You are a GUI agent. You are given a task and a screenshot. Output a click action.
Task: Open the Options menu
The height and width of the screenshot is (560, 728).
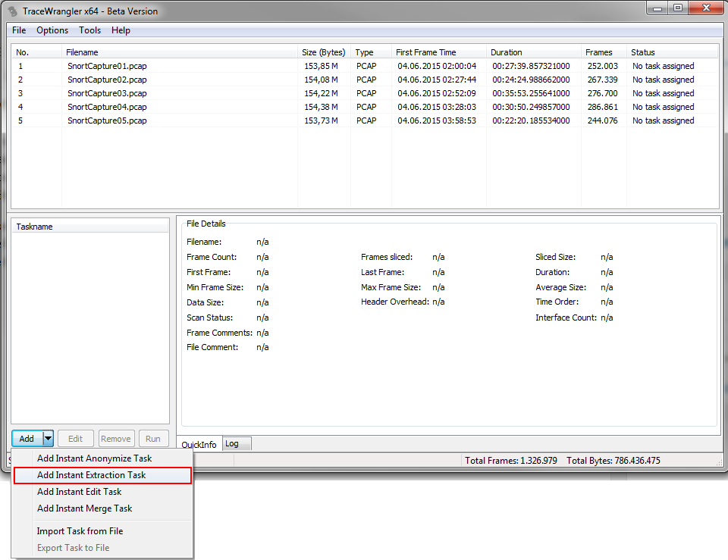tap(52, 30)
